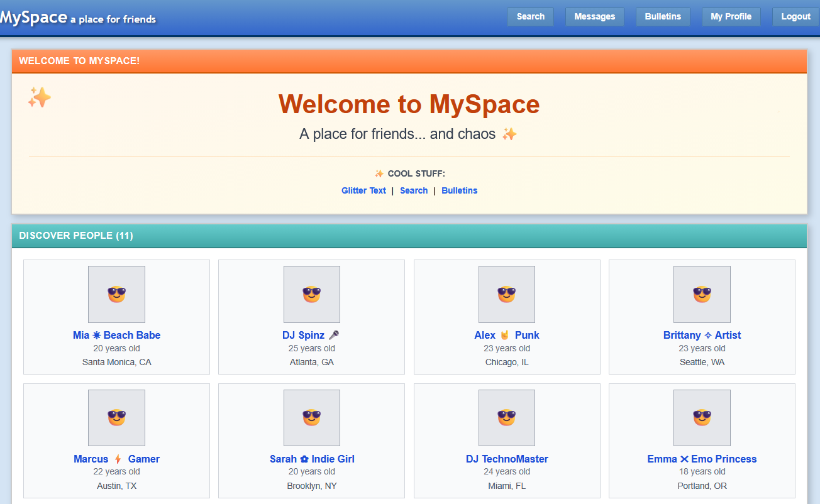This screenshot has width=820, height=504.
Task: Go to My Profile
Action: (x=731, y=16)
